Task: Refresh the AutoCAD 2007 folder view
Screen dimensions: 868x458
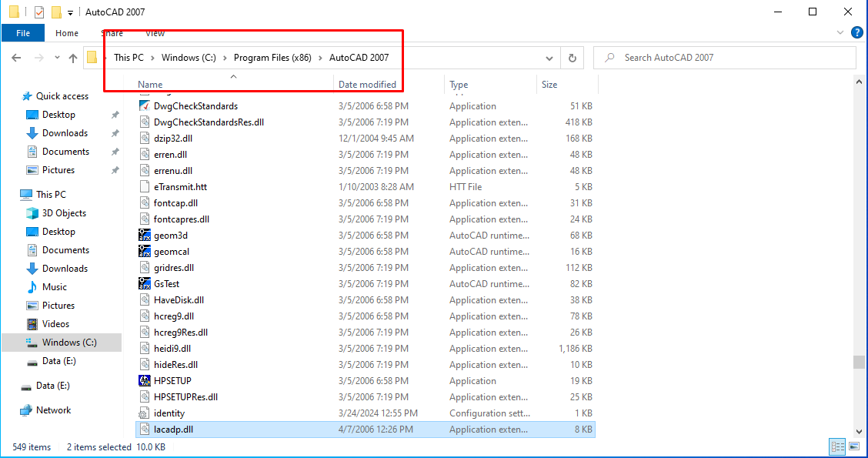Action: pyautogui.click(x=572, y=58)
